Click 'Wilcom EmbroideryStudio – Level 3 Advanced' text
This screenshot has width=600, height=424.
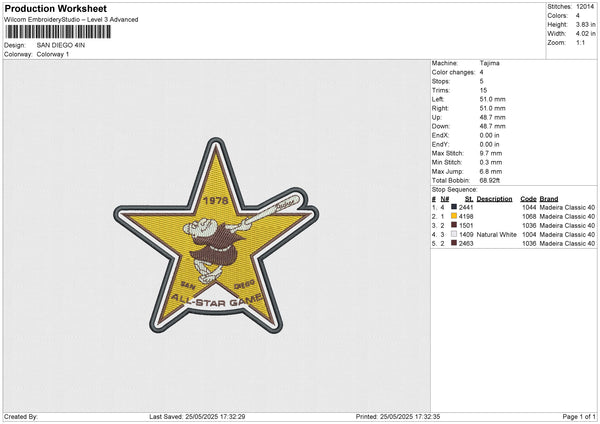[71, 20]
